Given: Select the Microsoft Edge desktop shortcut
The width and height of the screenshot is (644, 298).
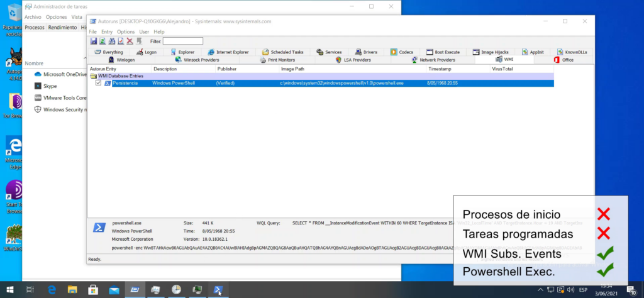Looking at the screenshot, I should click(14, 153).
